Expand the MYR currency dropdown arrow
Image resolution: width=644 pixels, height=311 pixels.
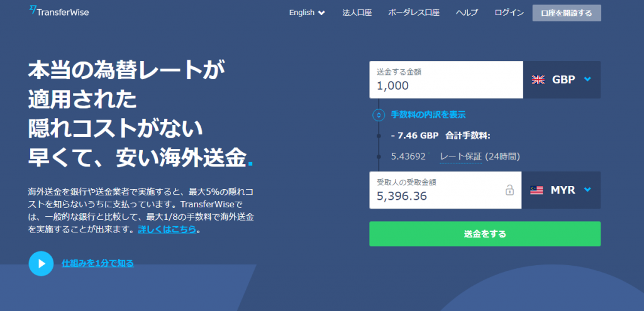coord(587,190)
